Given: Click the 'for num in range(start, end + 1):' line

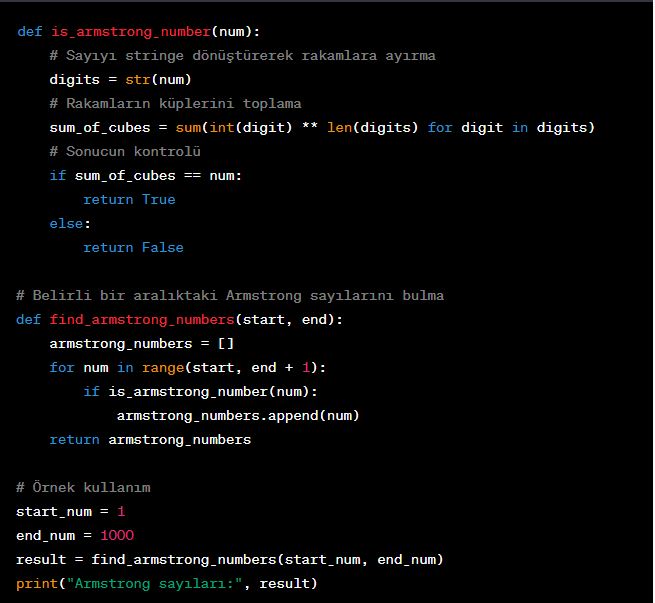Looking at the screenshot, I should pos(188,367).
